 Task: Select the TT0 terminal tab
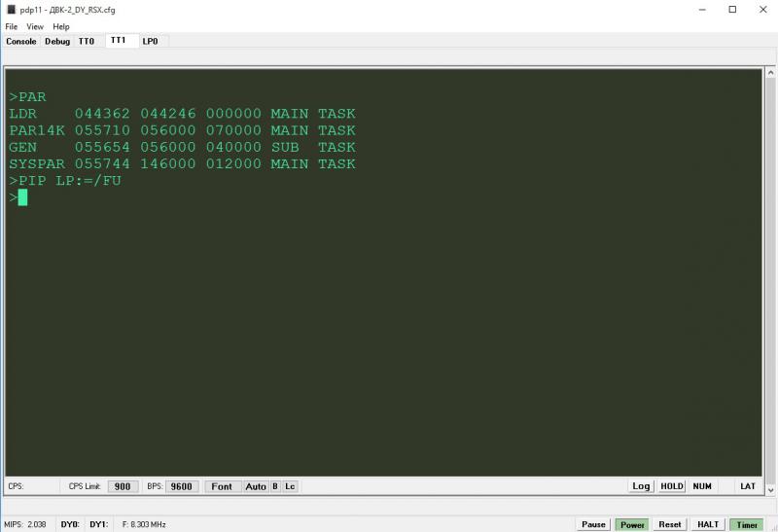point(87,41)
